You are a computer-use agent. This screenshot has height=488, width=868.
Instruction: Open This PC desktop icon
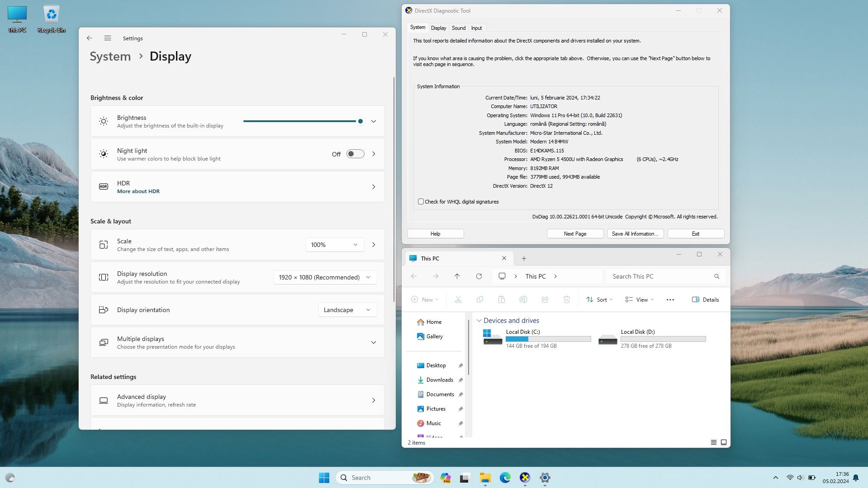pos(17,19)
